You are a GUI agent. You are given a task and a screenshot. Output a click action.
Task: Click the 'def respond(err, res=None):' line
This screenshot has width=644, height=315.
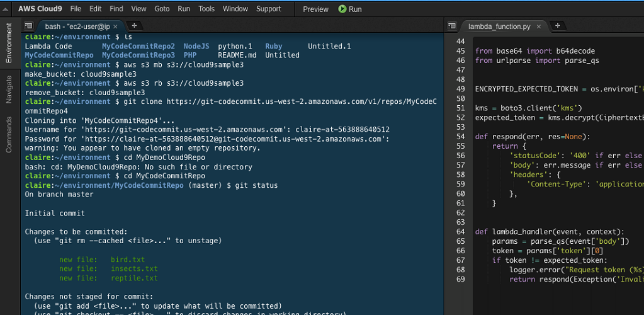coord(533,137)
